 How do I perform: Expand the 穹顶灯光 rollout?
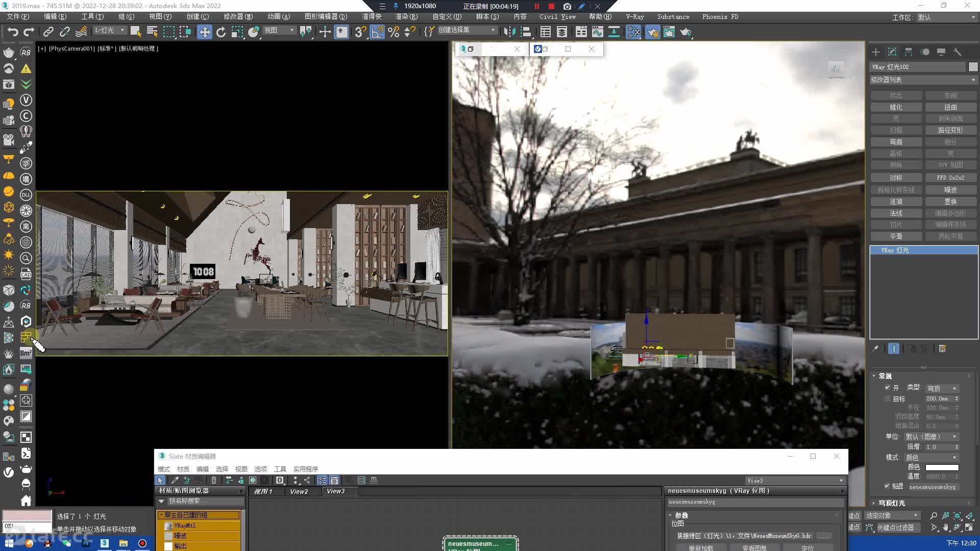pyautogui.click(x=892, y=503)
